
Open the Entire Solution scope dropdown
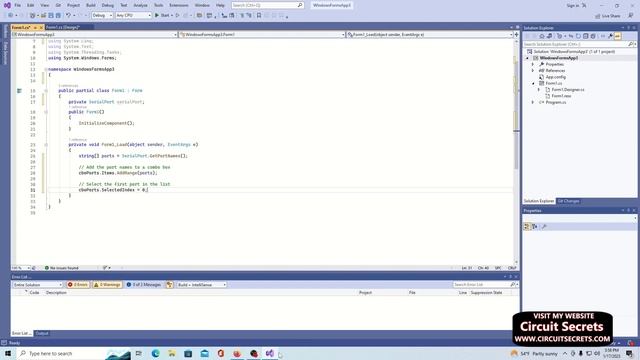[37, 284]
